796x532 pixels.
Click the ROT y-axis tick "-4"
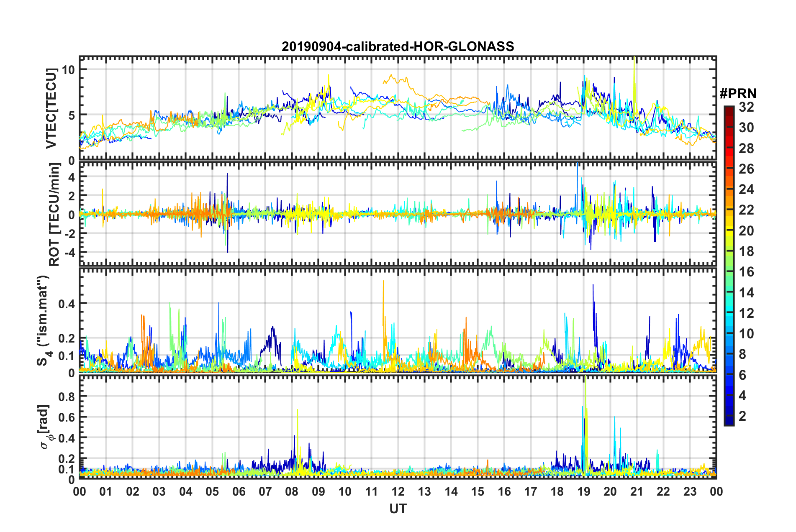(x=69, y=253)
